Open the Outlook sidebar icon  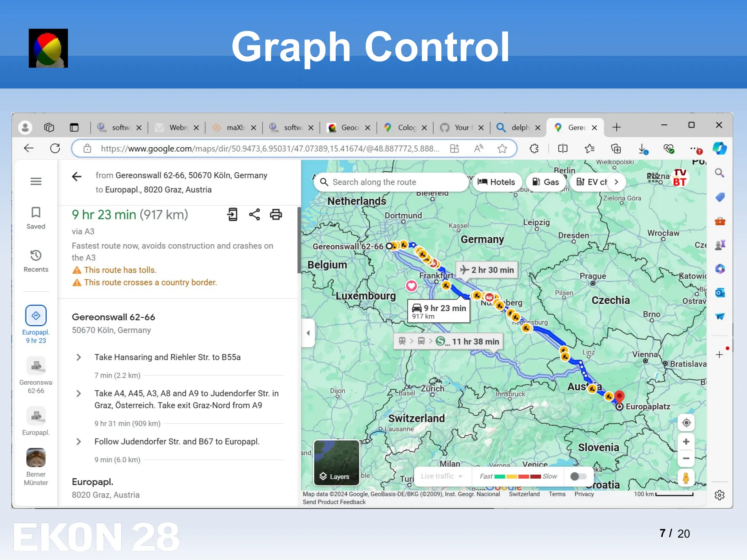(x=719, y=292)
